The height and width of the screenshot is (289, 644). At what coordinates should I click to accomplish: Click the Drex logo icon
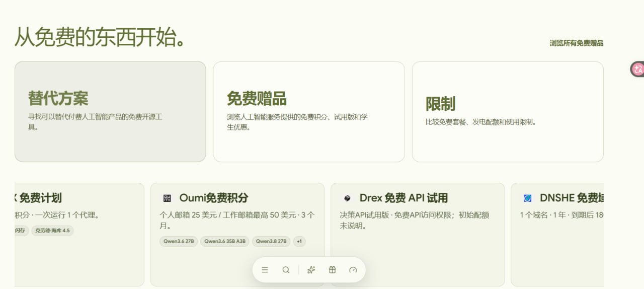point(347,198)
